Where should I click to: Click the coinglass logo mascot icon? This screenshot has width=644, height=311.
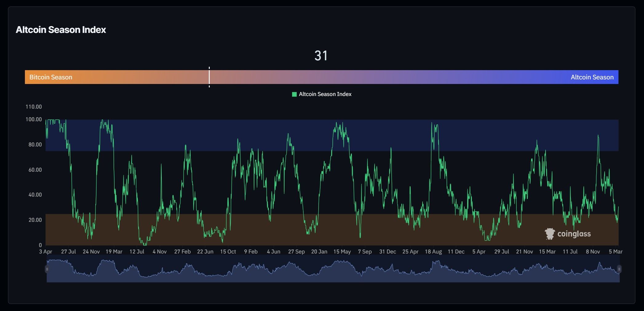(x=550, y=234)
